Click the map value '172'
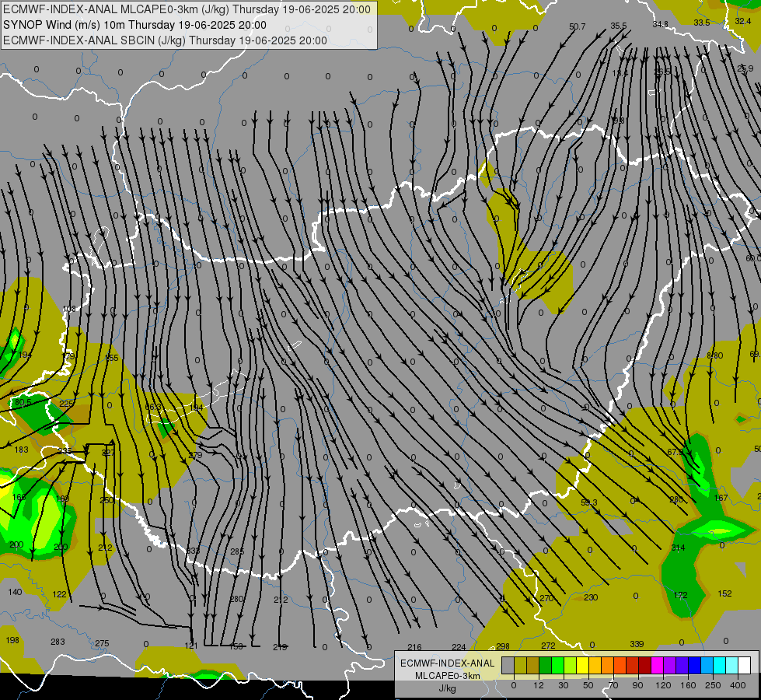Viewport: 761px width, 700px height. click(x=680, y=594)
